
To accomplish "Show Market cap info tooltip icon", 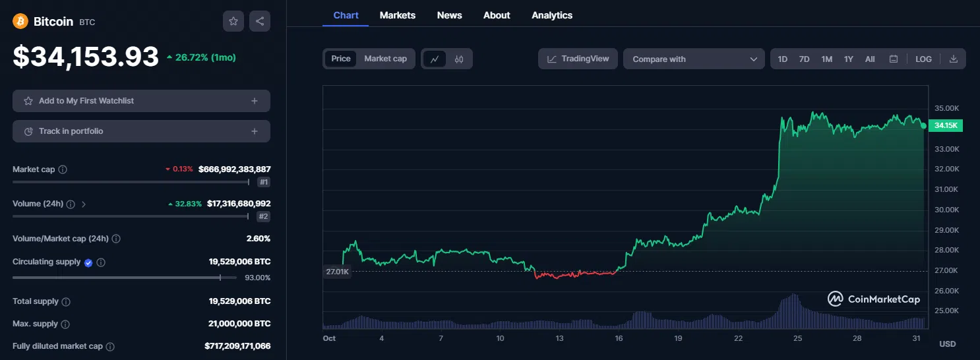I will click(x=63, y=169).
